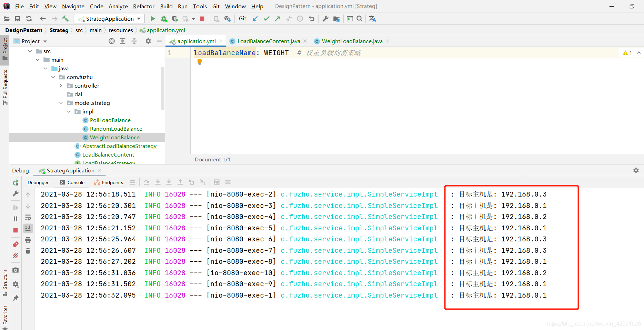Close the application.yml tab

(221, 41)
